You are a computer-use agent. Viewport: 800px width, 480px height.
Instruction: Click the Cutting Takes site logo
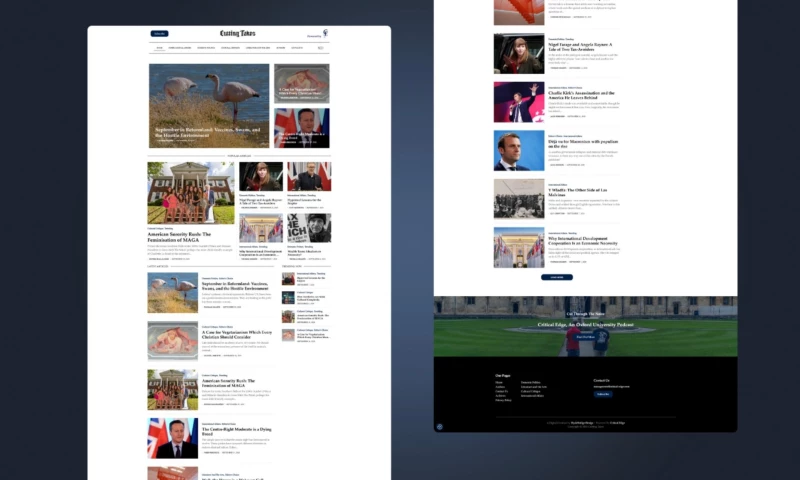click(x=238, y=34)
